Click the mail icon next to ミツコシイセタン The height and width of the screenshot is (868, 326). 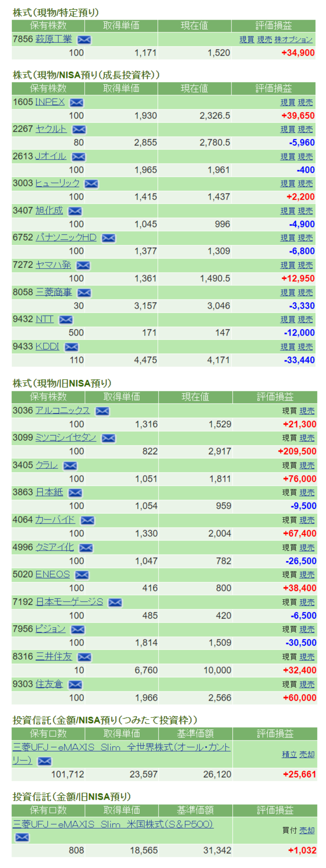click(108, 438)
